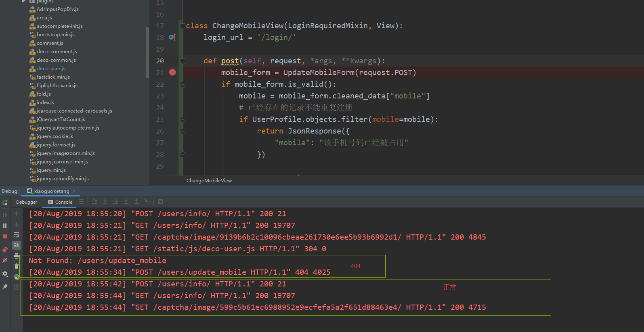Select deco-comment.js file
The image size is (644, 332).
point(57,52)
